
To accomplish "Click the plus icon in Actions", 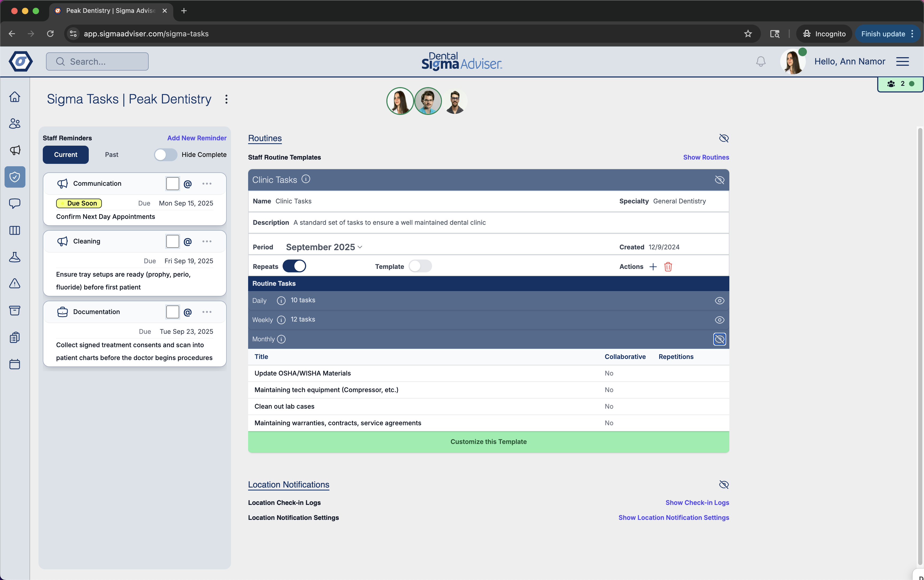I will pos(653,266).
